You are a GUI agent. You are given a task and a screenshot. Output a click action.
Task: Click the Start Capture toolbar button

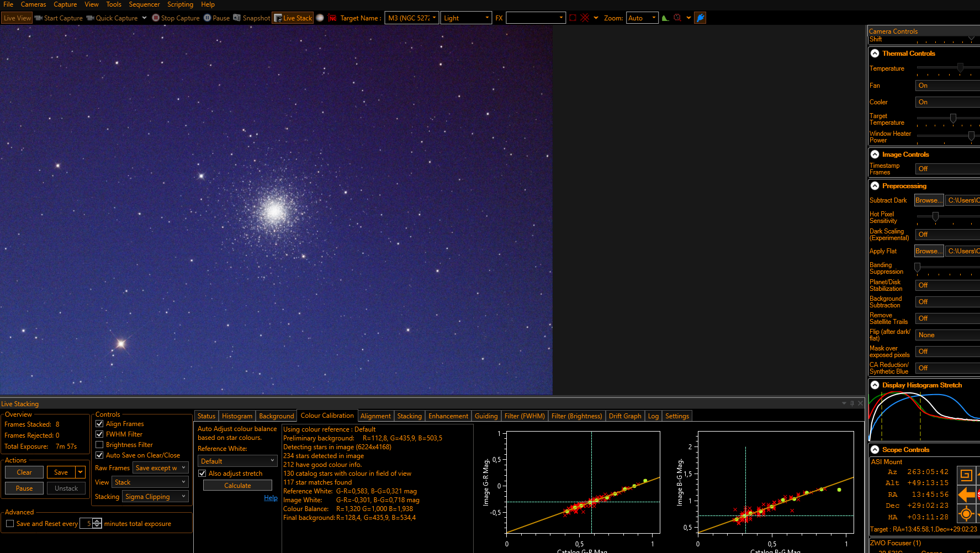[59, 18]
